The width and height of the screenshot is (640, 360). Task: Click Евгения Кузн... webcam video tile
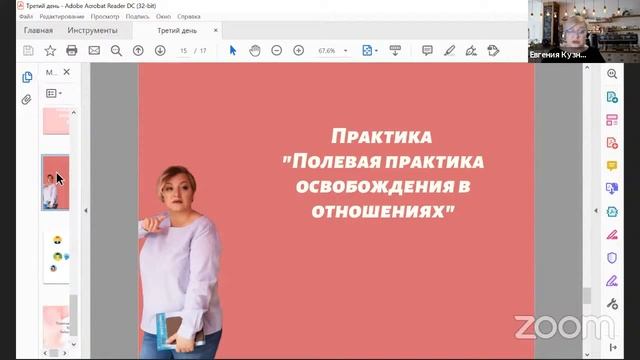(584, 31)
